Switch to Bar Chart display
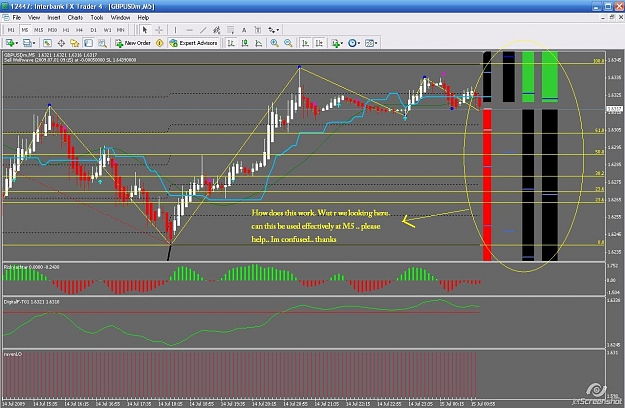The width and height of the screenshot is (625, 408). coord(231,43)
